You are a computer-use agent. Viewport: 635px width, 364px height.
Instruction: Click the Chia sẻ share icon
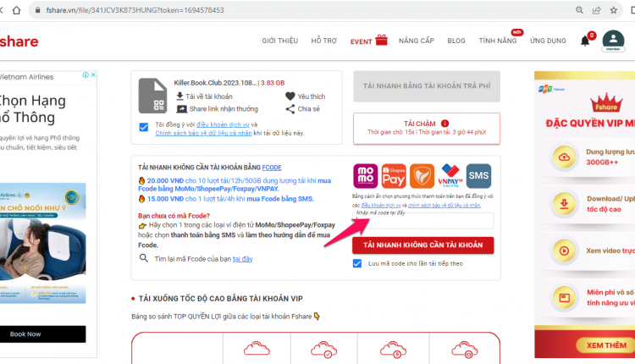(x=290, y=109)
